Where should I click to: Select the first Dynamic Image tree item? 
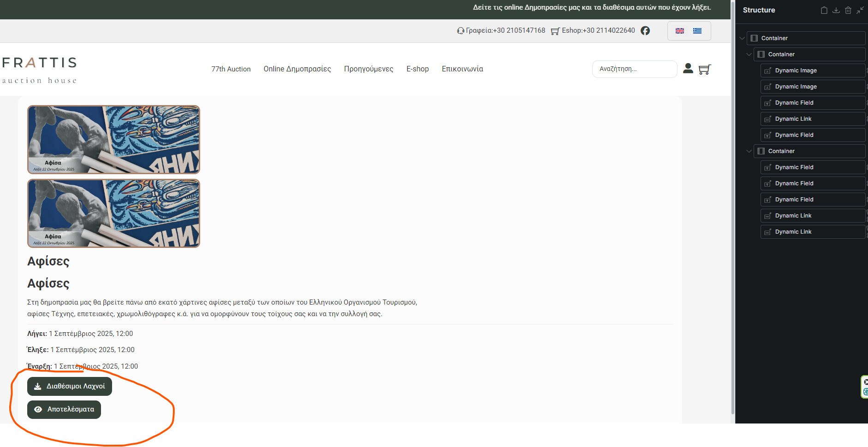click(x=796, y=71)
